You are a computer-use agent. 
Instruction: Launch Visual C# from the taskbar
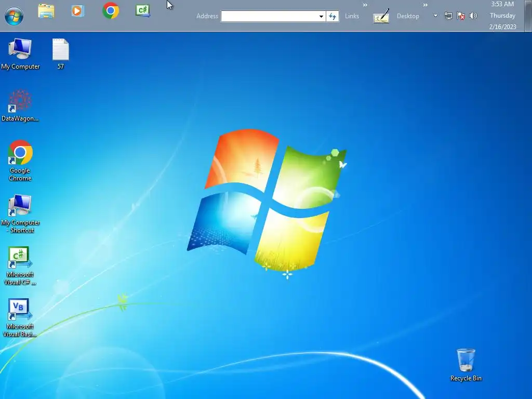tap(143, 10)
